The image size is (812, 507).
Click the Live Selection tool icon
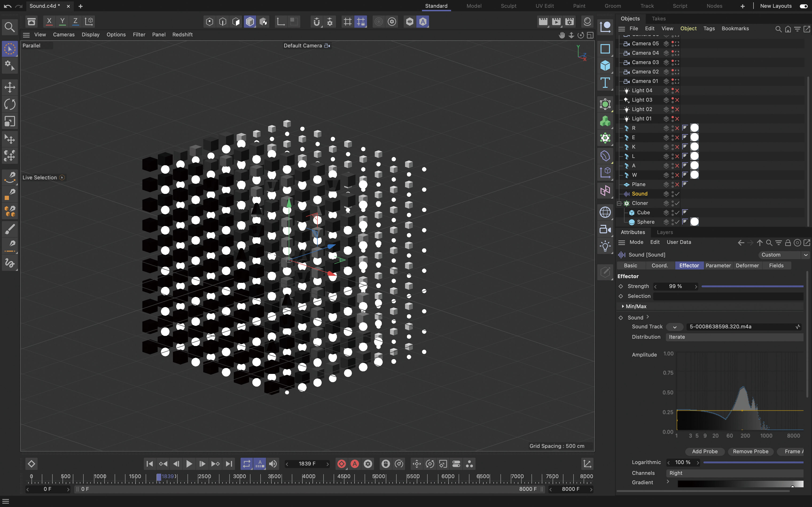click(x=10, y=49)
